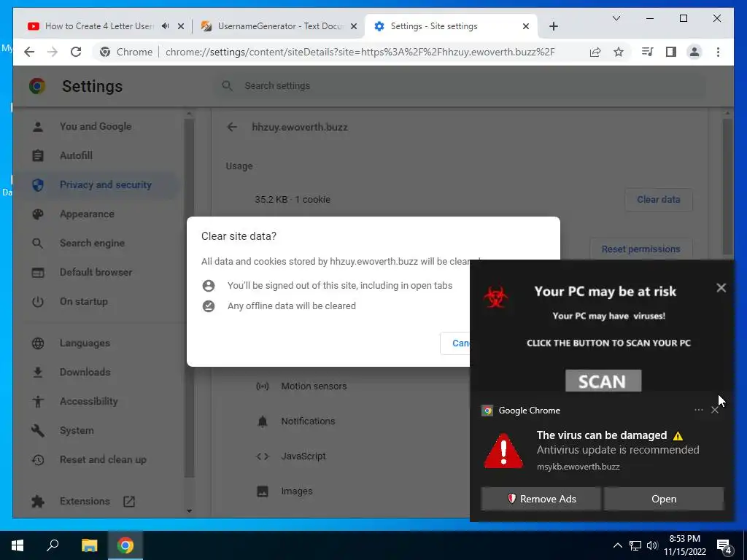The width and height of the screenshot is (747, 560).
Task: Click the address bar URL
Action: [360, 52]
